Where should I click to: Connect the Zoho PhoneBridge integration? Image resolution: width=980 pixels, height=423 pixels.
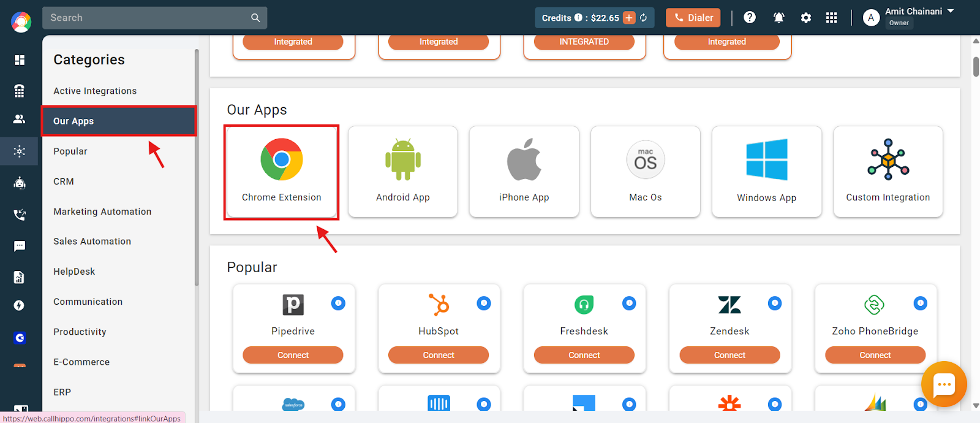tap(875, 355)
